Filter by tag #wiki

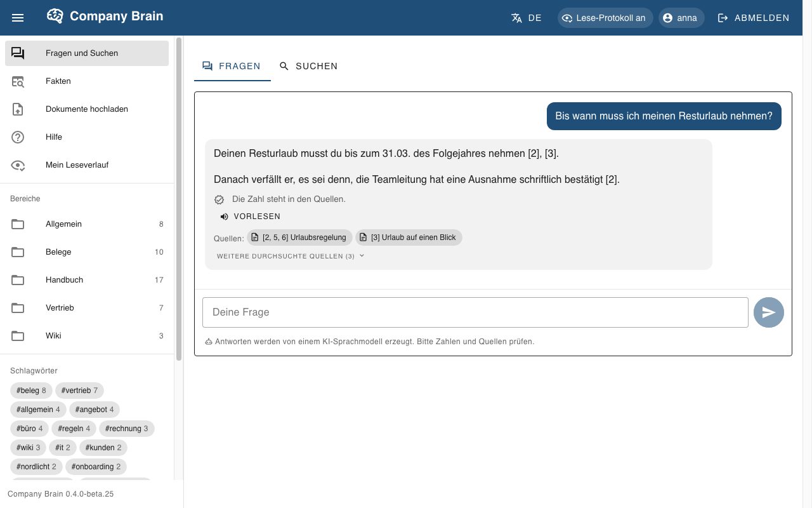(29, 448)
